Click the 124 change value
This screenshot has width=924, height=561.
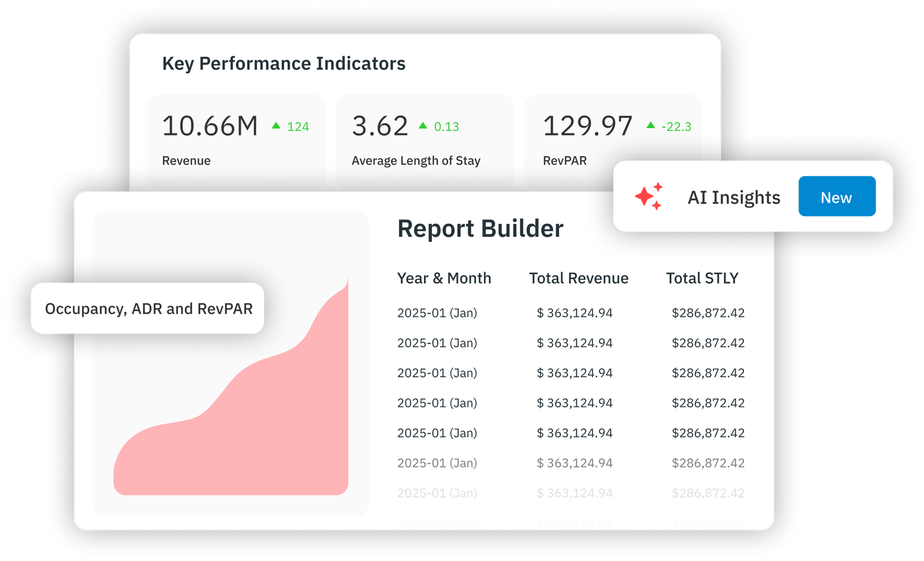coord(298,127)
